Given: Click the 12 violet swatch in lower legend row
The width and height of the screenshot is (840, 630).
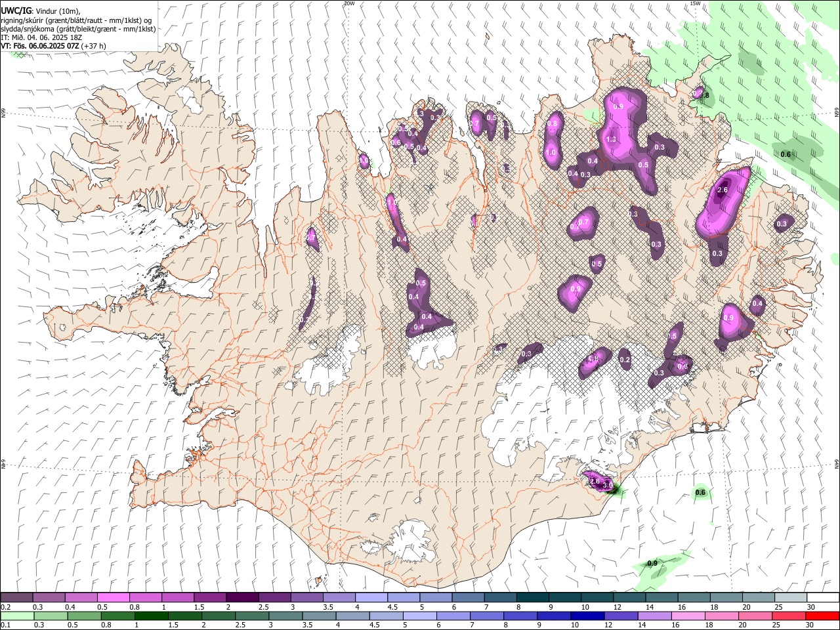Looking at the screenshot, I should tap(621, 616).
